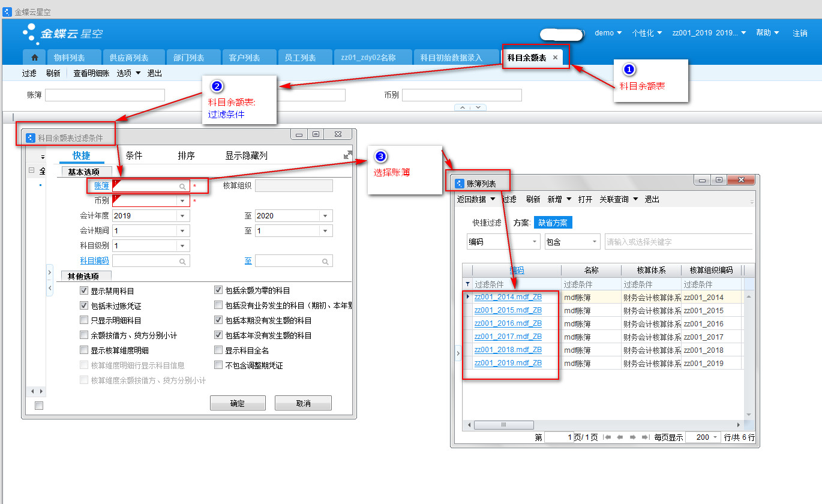822x504 pixels.
Task: Click the search icon in the 账簿 field
Action: point(182,187)
